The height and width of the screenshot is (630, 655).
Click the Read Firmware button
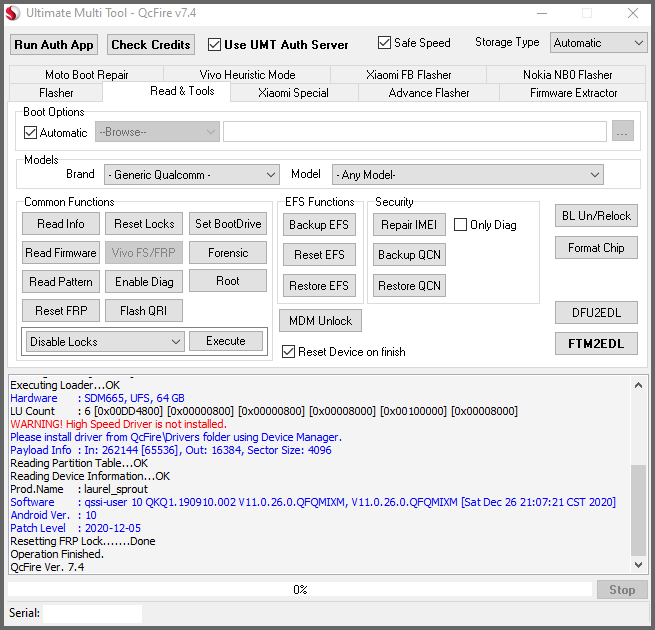[x=61, y=253]
